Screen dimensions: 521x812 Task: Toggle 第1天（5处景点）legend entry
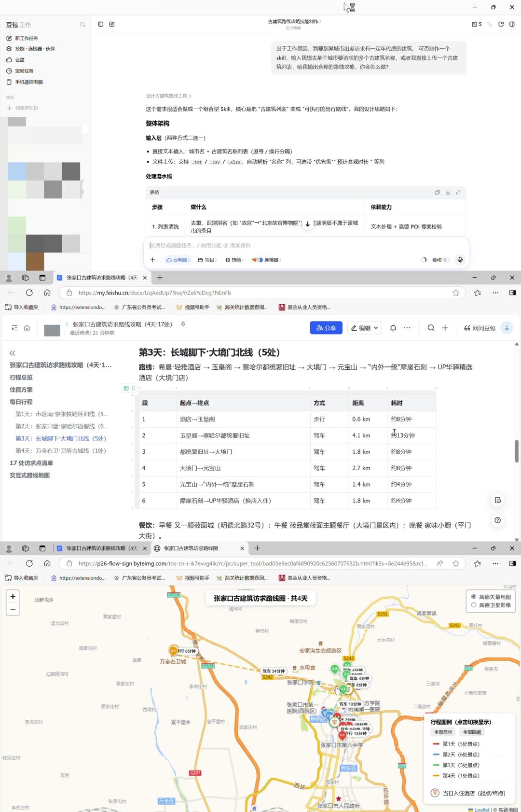coord(456,744)
